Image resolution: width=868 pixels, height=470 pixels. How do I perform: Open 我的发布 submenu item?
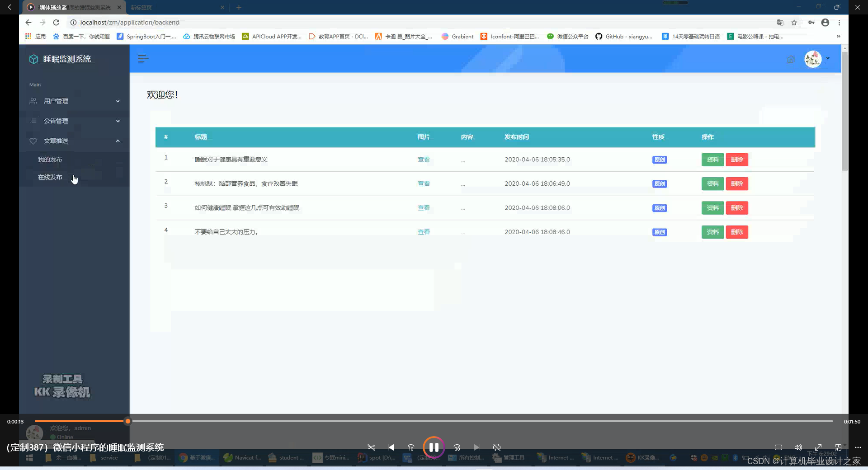pyautogui.click(x=50, y=160)
